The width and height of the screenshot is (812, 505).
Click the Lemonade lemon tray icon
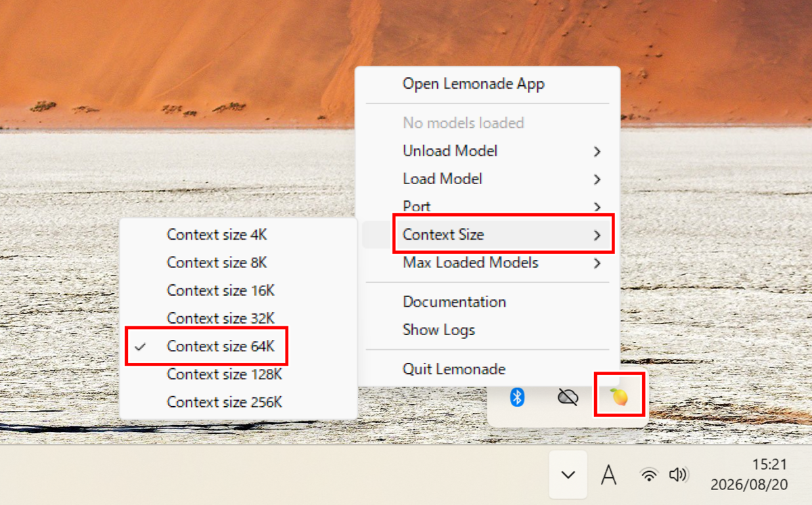pyautogui.click(x=619, y=397)
